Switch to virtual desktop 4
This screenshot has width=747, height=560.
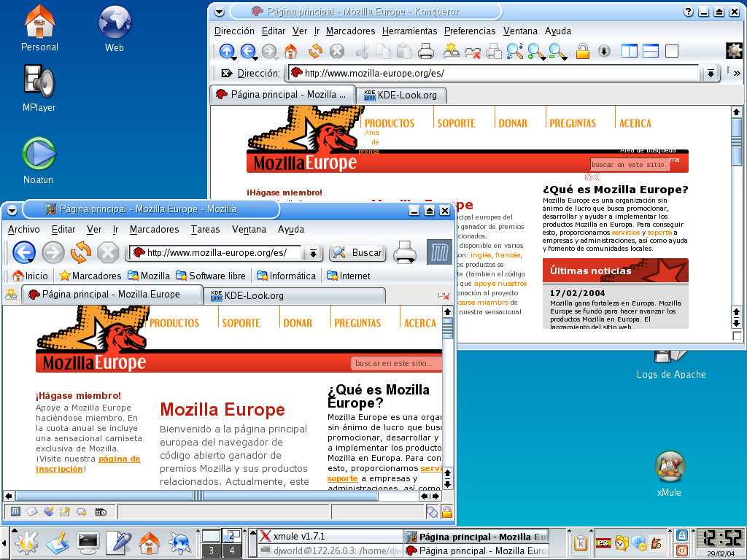coord(232,551)
